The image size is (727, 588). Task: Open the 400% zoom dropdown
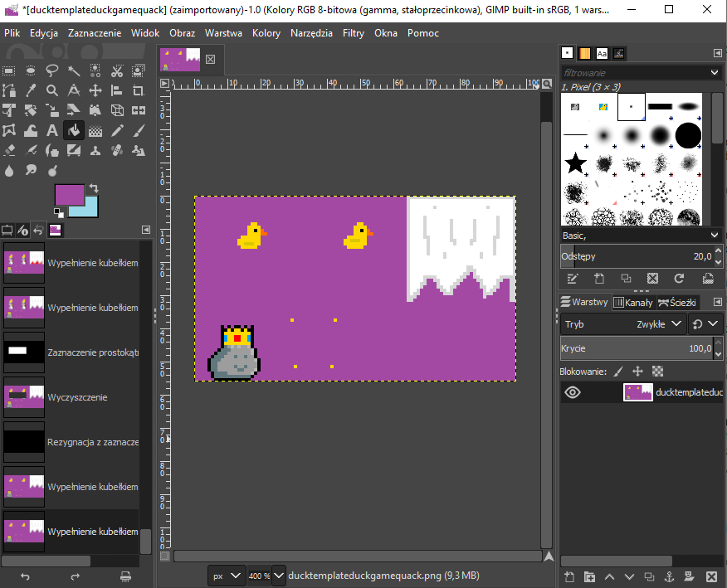coord(279,576)
